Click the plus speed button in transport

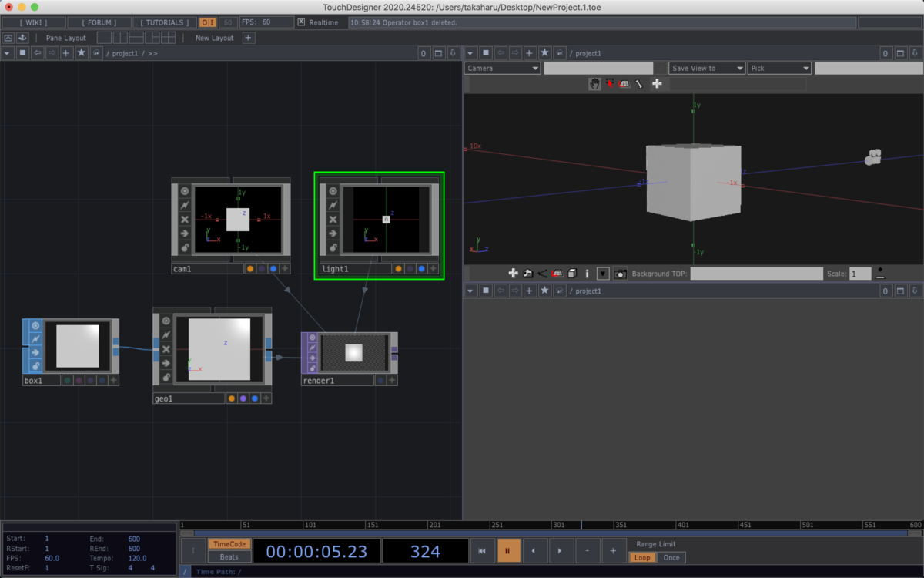click(x=613, y=551)
